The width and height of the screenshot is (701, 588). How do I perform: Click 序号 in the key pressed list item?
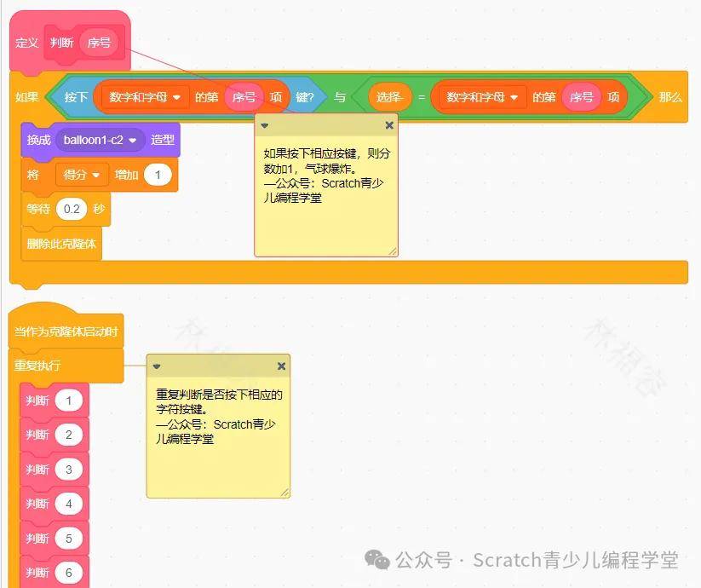tap(244, 97)
